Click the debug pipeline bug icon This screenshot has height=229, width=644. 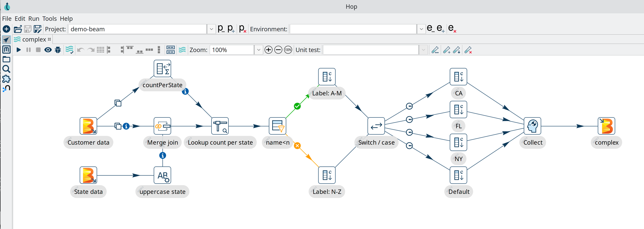coord(58,50)
